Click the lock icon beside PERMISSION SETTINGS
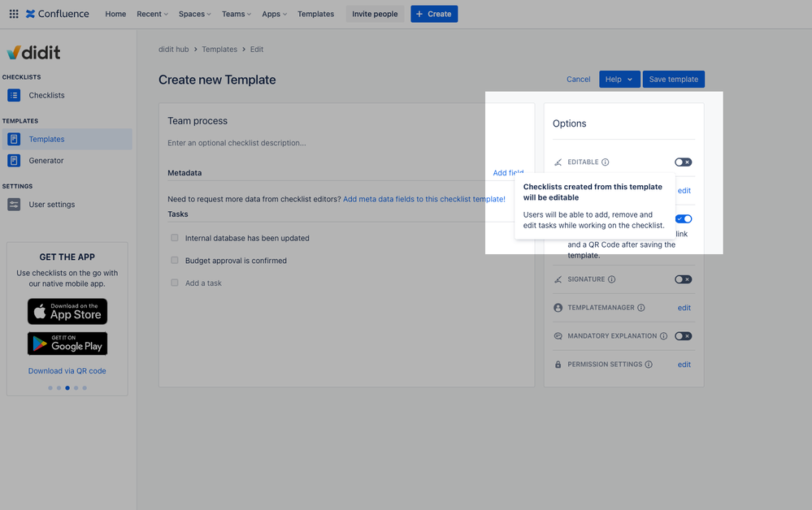Image resolution: width=812 pixels, height=510 pixels. coord(557,364)
